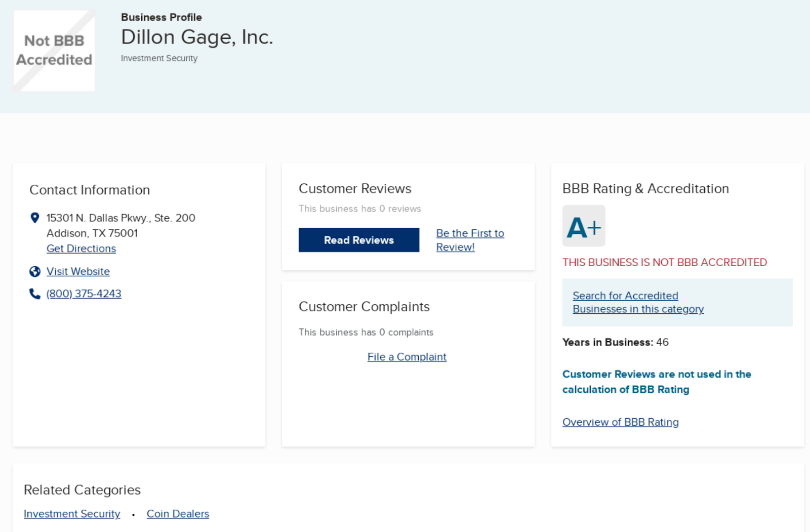The image size is (810, 532).
Task: Click the globe website icon
Action: pyautogui.click(x=35, y=272)
